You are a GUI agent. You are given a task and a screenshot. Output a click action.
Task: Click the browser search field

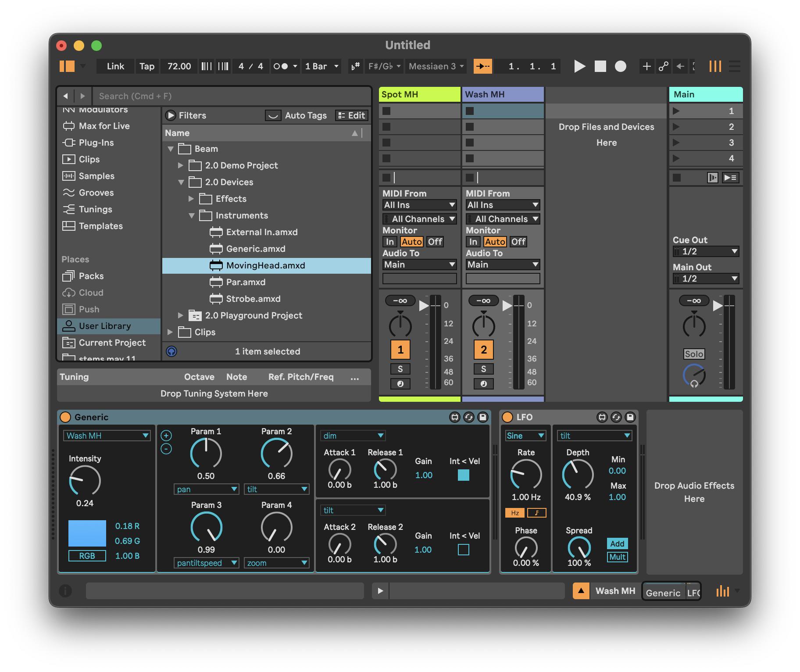point(232,96)
